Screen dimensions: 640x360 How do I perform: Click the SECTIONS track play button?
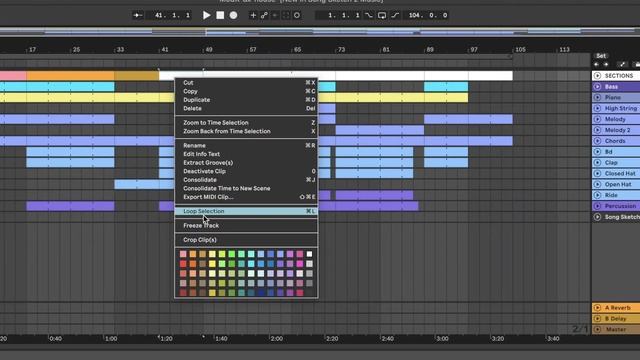(598, 76)
